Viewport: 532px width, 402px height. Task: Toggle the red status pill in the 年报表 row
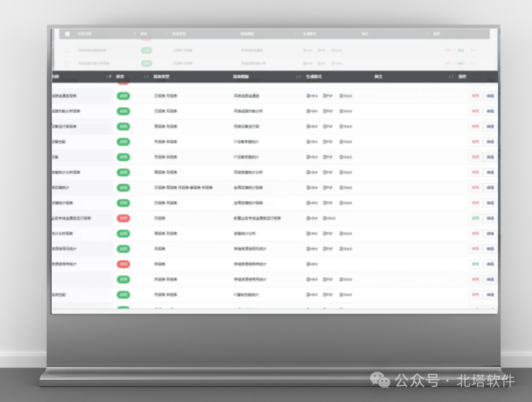point(123,264)
